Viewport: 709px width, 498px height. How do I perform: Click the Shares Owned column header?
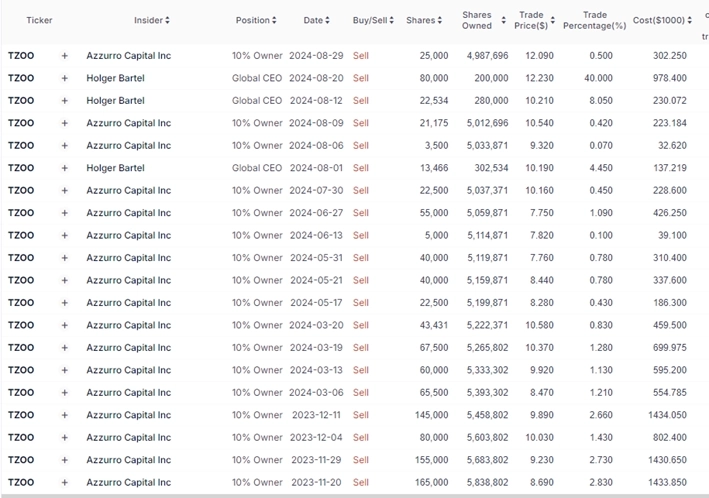(477, 20)
